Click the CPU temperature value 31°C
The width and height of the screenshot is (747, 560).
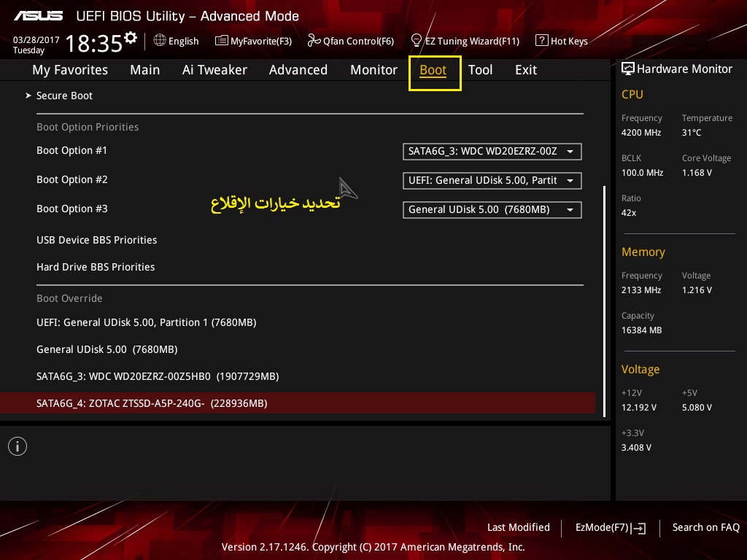click(x=692, y=133)
